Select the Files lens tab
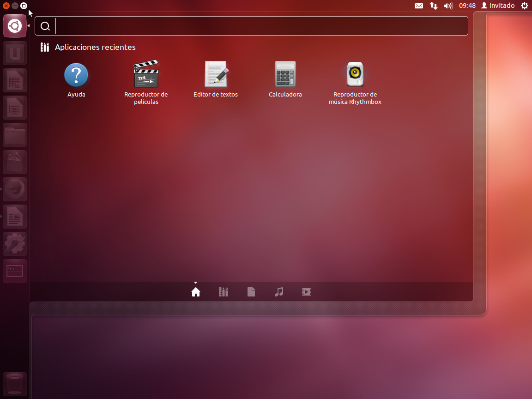 [x=251, y=292]
